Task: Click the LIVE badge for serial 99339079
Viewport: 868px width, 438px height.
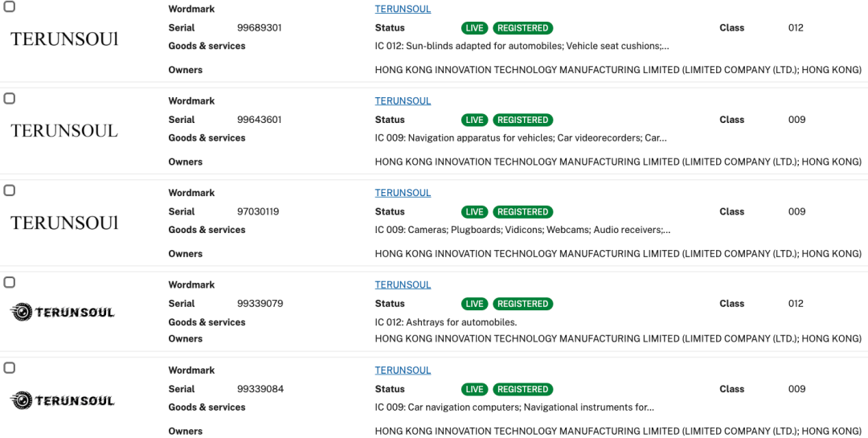Action: point(474,304)
